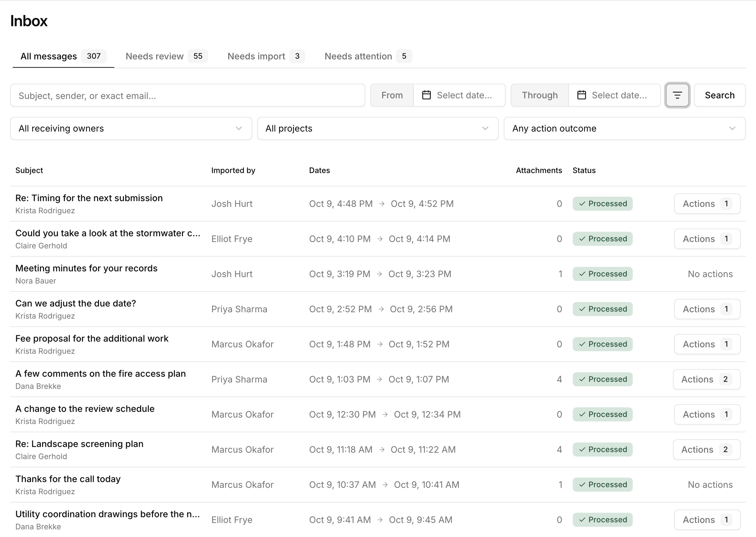
Task: Click Elliot Frye on the stormwater row
Action: pos(232,239)
